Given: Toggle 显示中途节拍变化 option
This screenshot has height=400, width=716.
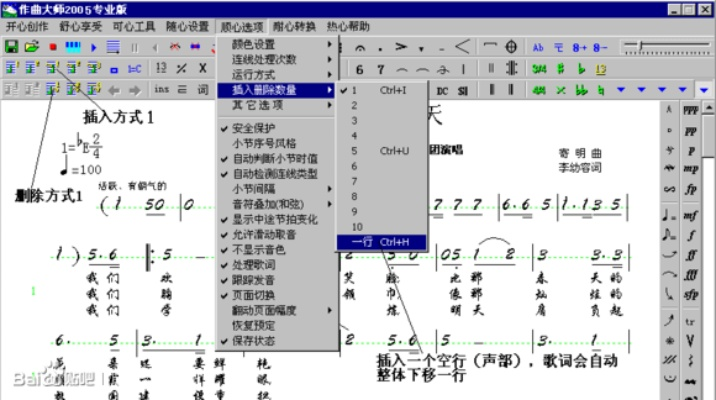Looking at the screenshot, I should 277,219.
